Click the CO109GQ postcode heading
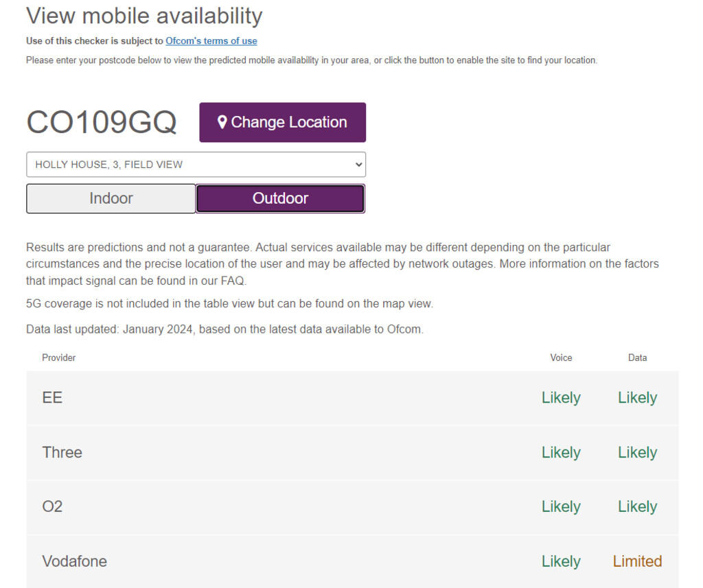 point(102,123)
